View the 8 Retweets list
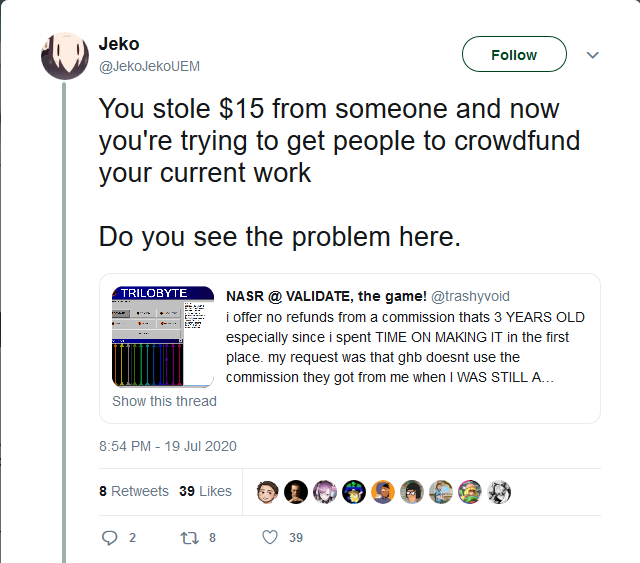The height and width of the screenshot is (563, 640). point(134,491)
